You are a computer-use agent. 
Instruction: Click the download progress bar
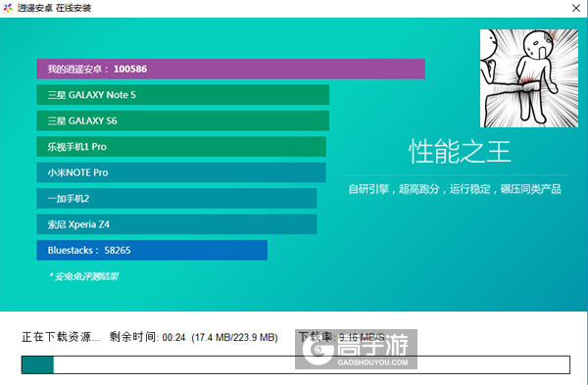296,364
